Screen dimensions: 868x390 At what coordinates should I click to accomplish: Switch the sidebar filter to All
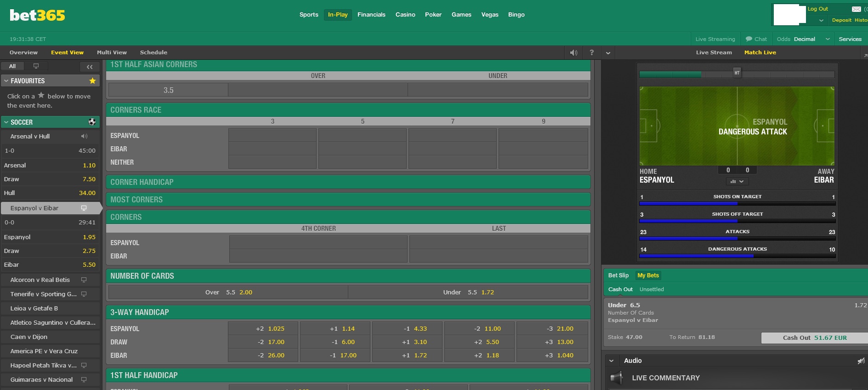[12, 66]
